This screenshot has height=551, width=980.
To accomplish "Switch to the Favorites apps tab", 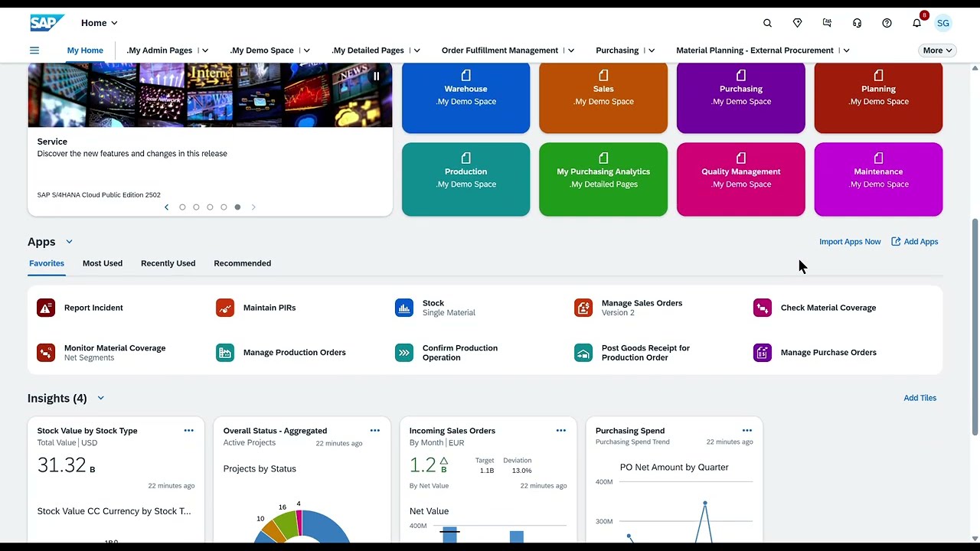I will click(47, 263).
